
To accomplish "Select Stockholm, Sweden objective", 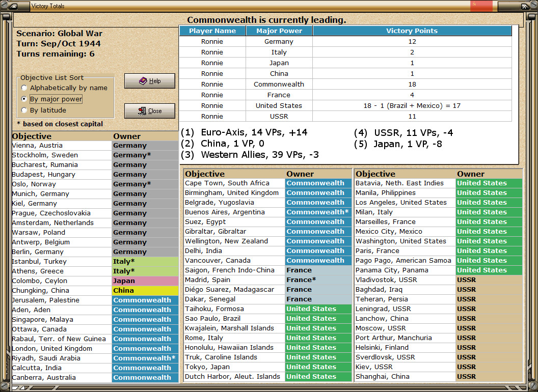I will 62,155.
